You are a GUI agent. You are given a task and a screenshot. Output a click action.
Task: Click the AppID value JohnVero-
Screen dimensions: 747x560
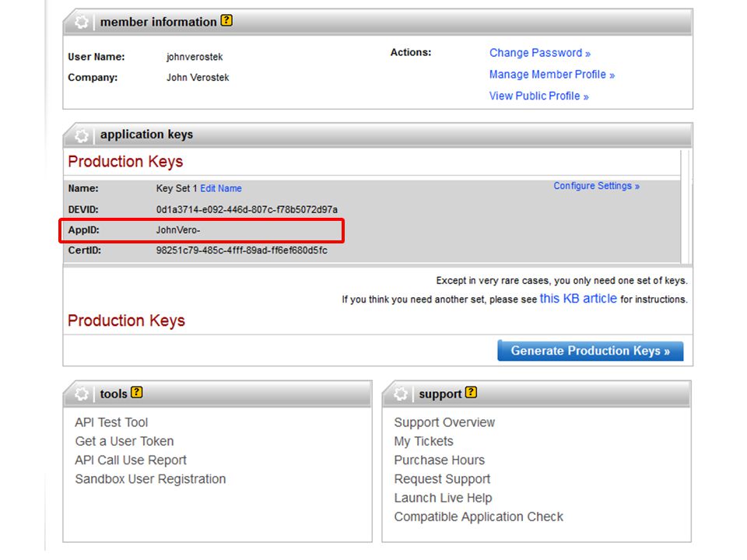click(x=178, y=230)
